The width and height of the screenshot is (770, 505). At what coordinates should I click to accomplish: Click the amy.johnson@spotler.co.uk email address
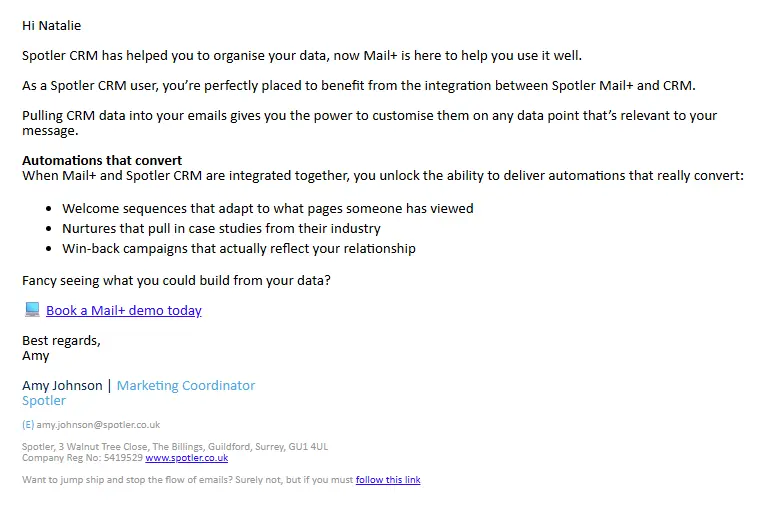click(99, 425)
